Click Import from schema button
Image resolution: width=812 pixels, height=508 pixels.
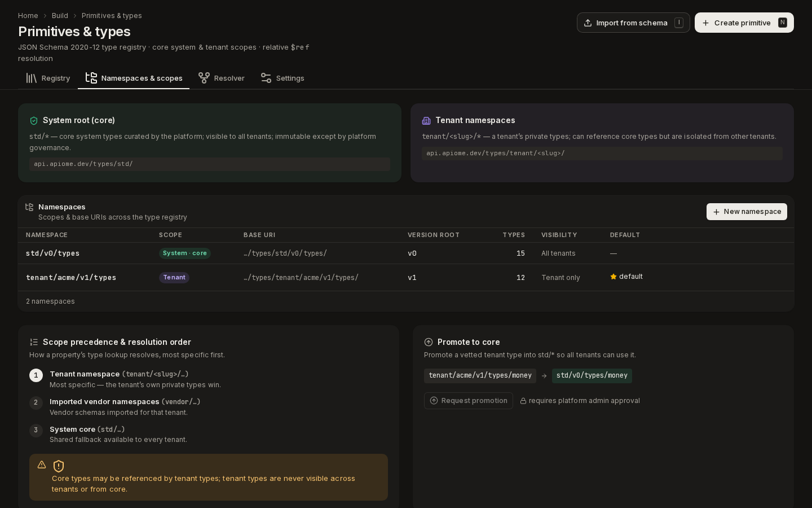(633, 23)
